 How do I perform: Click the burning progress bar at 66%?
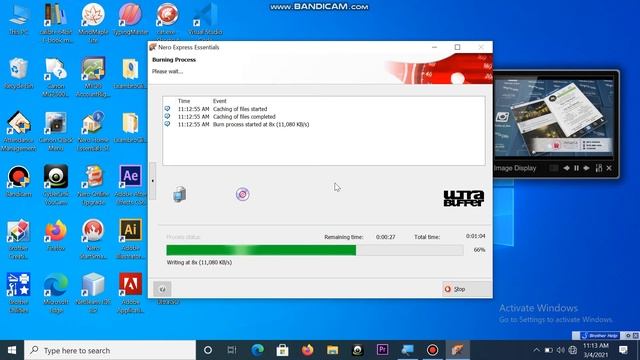pyautogui.click(x=315, y=250)
